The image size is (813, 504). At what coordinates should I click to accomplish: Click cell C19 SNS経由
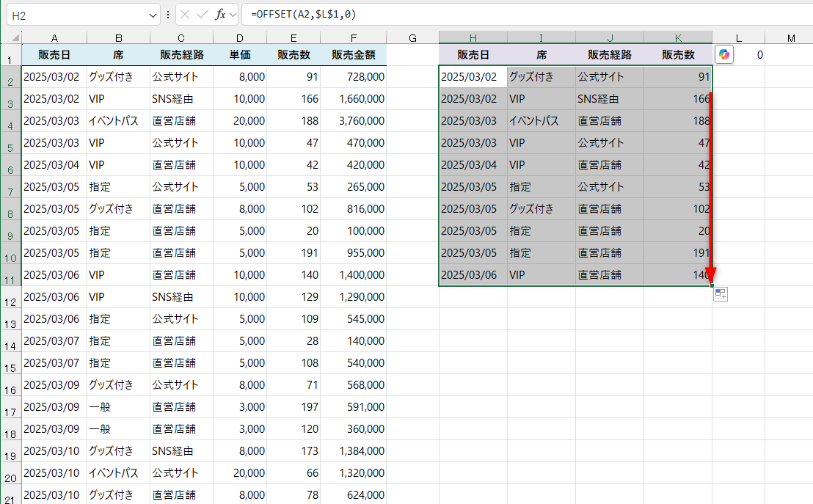181,451
